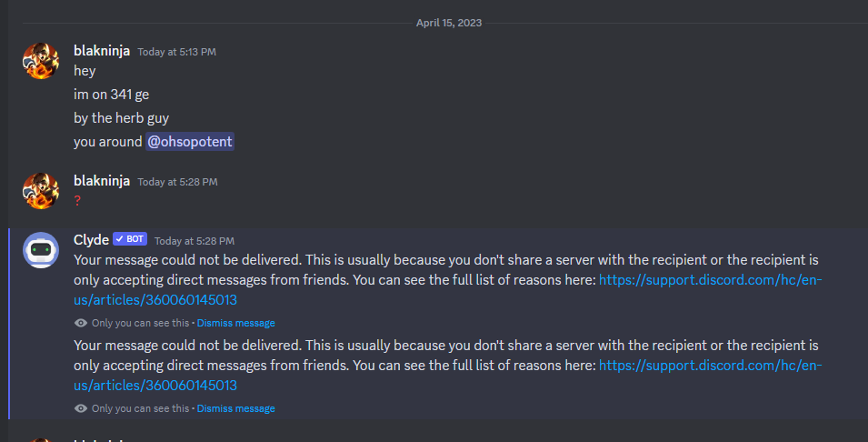868x442 pixels.
Task: Click the BOT badge next to Clyde
Action: (130, 239)
